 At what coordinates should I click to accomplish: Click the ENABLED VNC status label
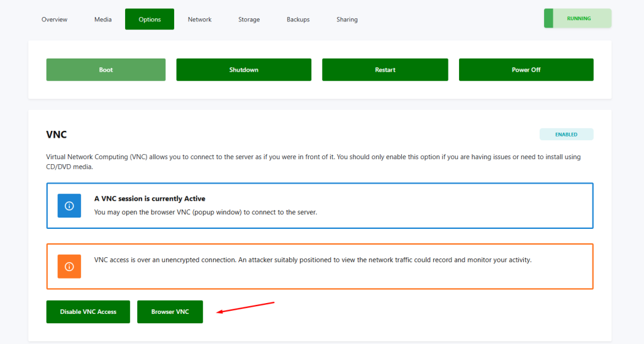coord(567,134)
